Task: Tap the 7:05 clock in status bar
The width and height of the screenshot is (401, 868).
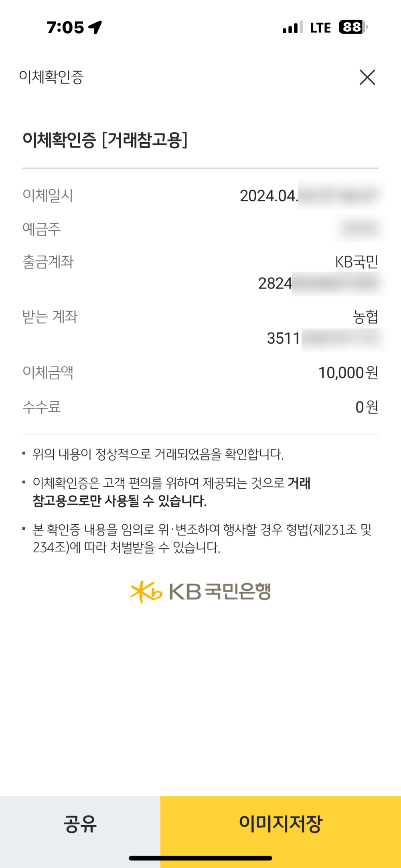Action: click(65, 27)
